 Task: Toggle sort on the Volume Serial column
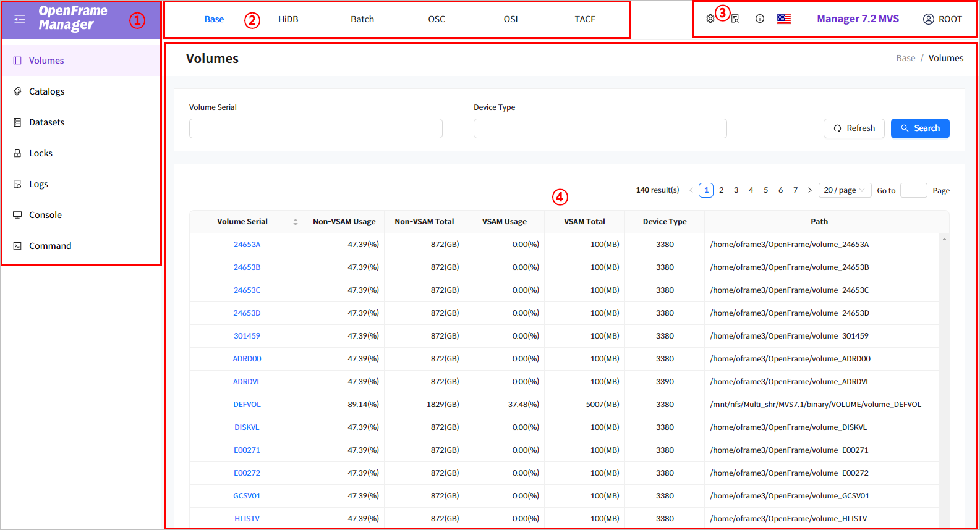(296, 222)
